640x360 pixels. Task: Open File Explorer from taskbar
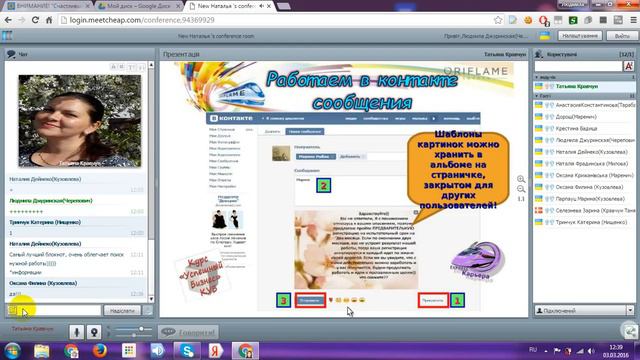tap(41, 351)
